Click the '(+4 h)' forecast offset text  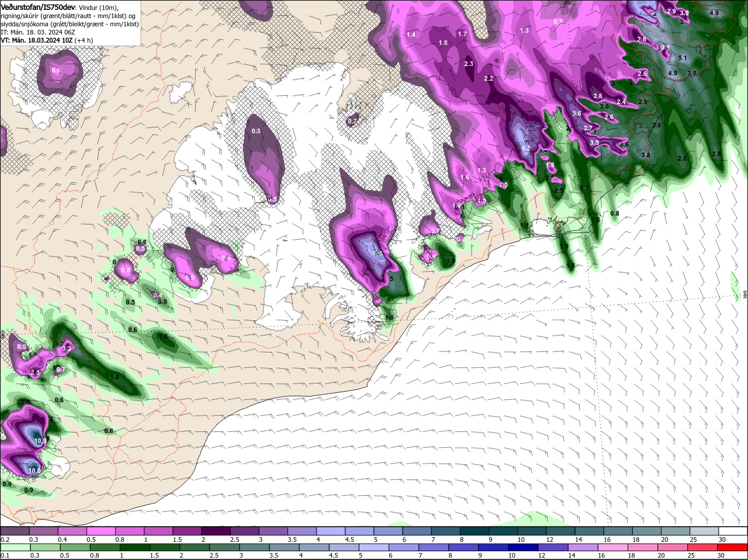pos(84,40)
